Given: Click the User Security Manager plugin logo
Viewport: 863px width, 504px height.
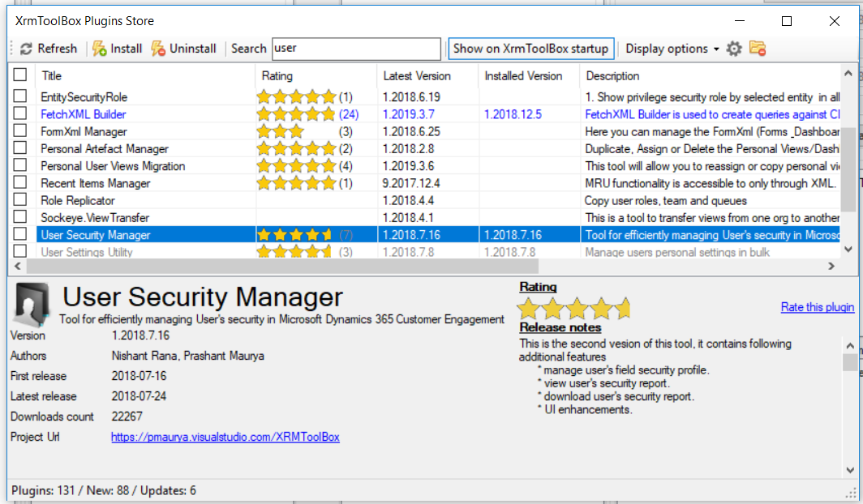Looking at the screenshot, I should coord(32,305).
